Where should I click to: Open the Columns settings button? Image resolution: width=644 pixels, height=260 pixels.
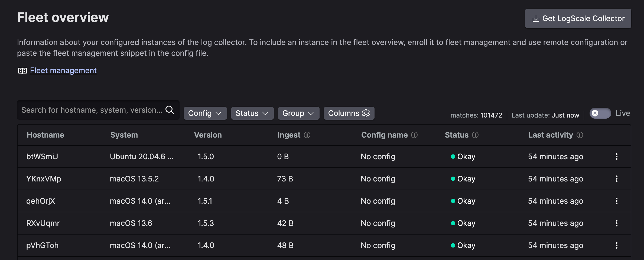coord(349,113)
